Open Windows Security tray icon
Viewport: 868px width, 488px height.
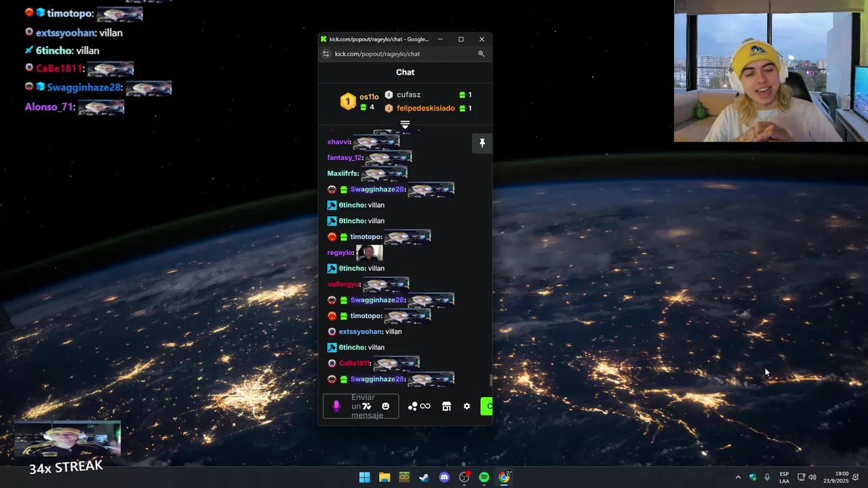753,477
